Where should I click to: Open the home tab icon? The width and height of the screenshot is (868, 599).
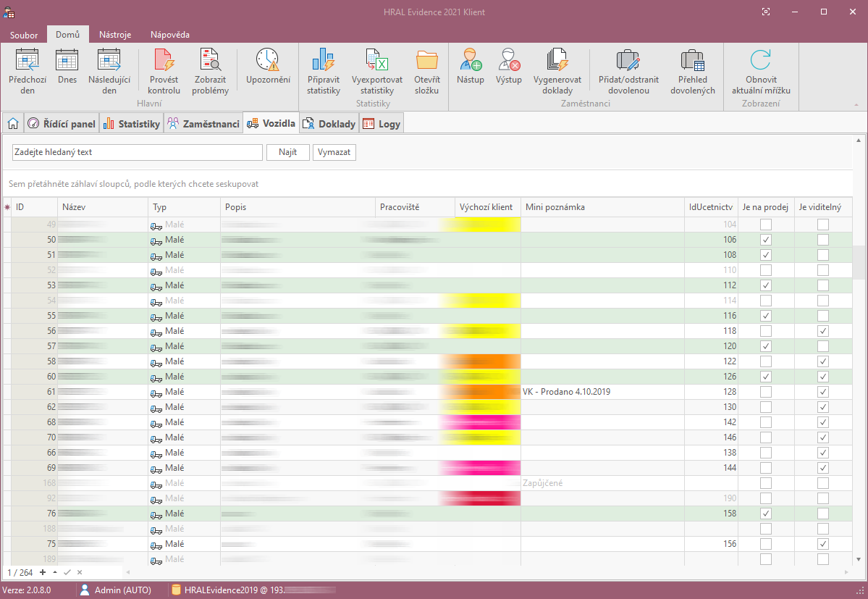(x=13, y=123)
